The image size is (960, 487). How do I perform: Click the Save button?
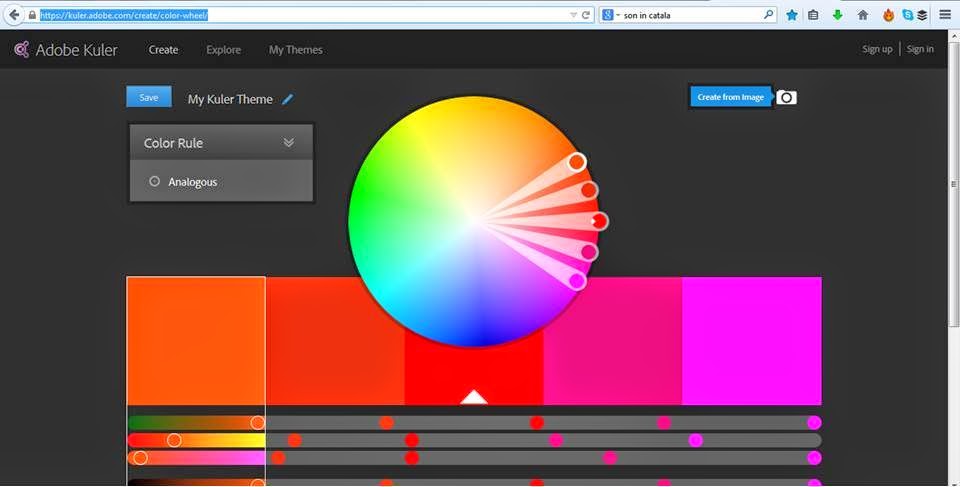pyautogui.click(x=149, y=97)
